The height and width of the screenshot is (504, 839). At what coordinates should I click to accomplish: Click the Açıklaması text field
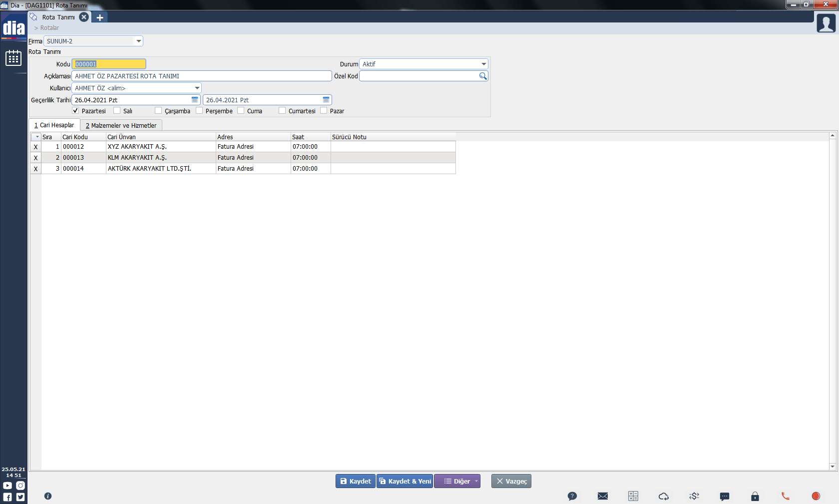(x=202, y=76)
